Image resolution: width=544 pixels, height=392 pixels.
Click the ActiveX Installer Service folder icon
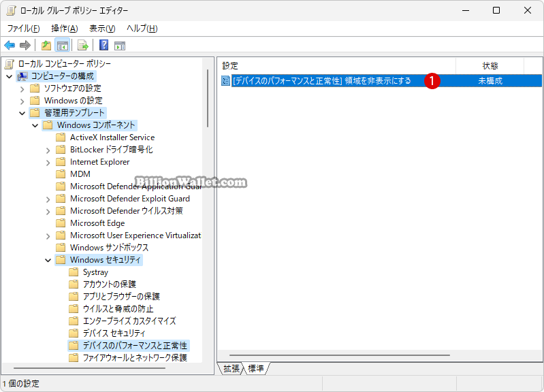pos(61,137)
